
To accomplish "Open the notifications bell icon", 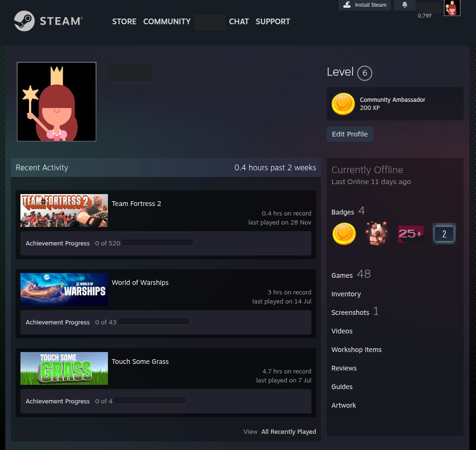I will 405,5.
